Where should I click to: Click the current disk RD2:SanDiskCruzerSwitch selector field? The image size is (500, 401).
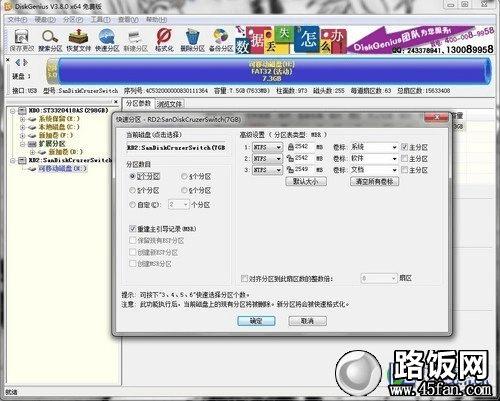click(x=176, y=148)
